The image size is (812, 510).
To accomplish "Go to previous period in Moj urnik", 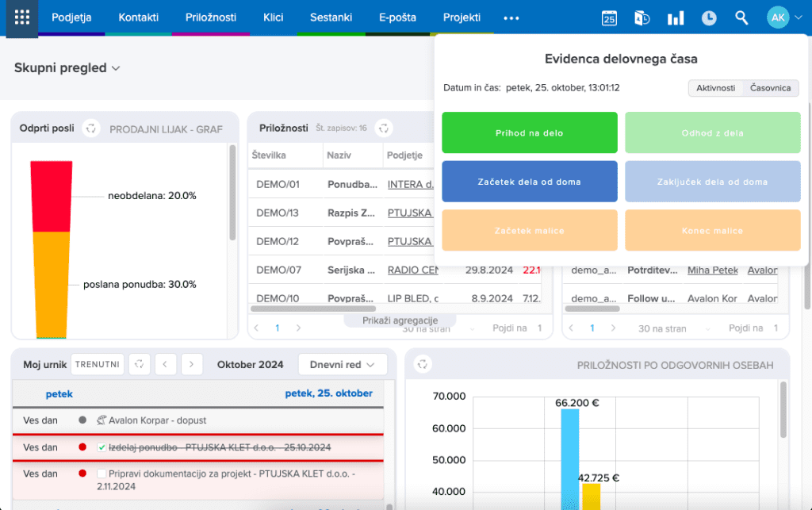I will point(165,365).
